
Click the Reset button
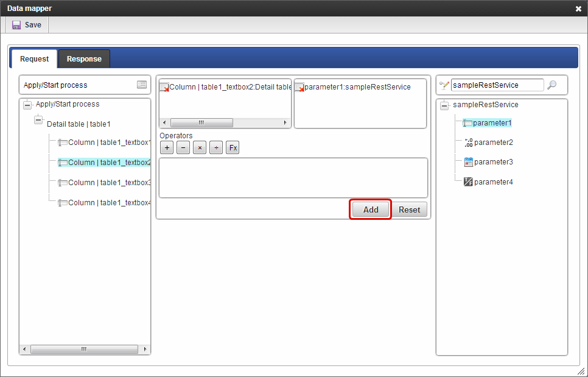409,210
